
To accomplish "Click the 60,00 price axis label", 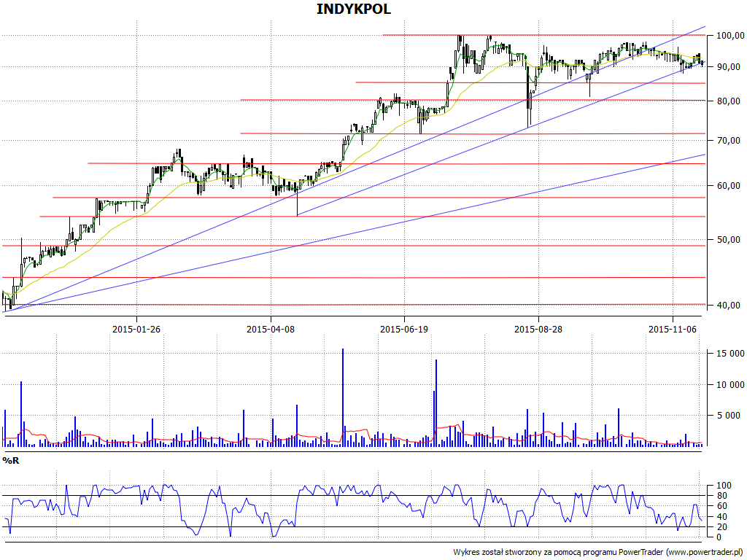I will tap(729, 186).
